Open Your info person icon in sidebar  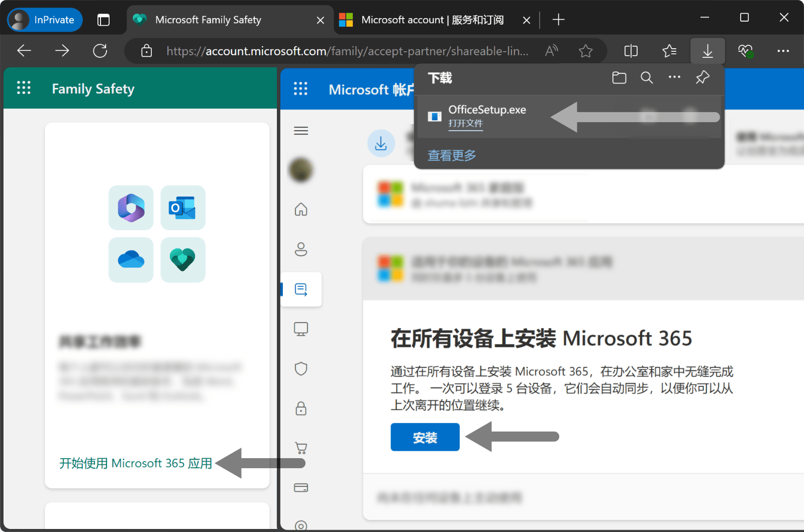coord(301,249)
